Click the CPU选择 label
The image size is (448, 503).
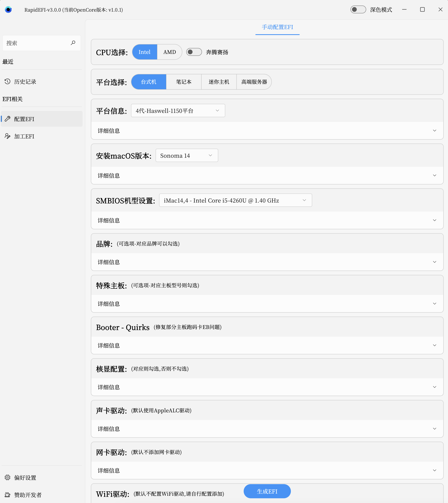[x=112, y=52]
